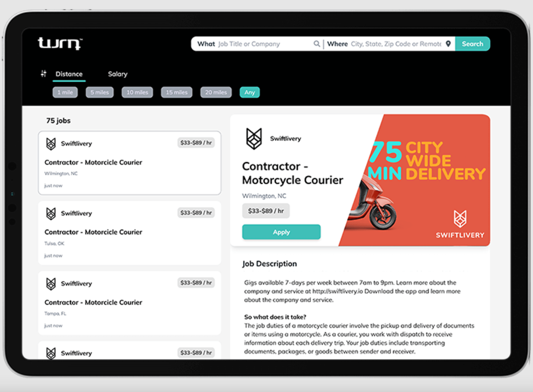Click the Job Description heading

click(269, 264)
